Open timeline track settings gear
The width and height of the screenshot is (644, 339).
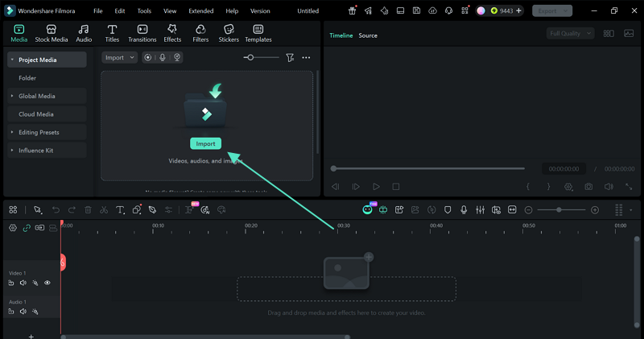(x=13, y=228)
